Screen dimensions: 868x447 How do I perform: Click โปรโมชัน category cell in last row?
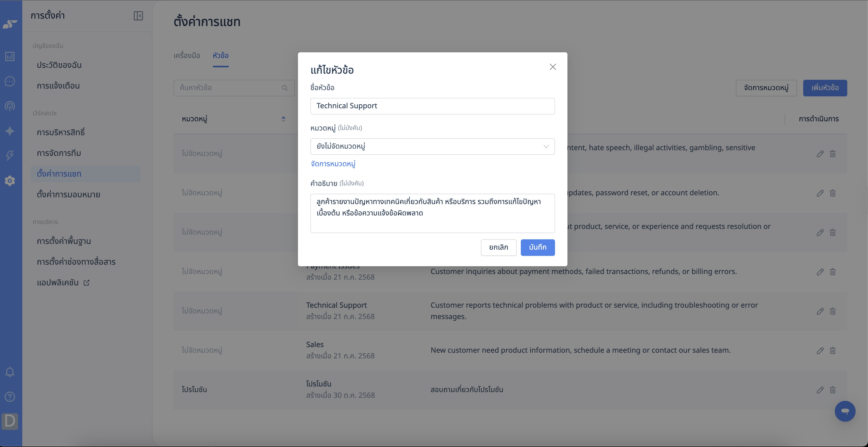(194, 390)
